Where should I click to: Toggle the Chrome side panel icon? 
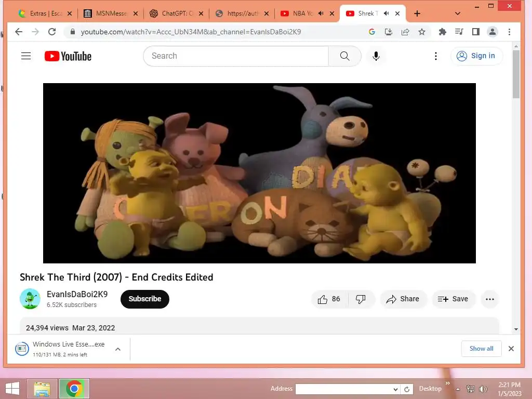[x=476, y=32]
